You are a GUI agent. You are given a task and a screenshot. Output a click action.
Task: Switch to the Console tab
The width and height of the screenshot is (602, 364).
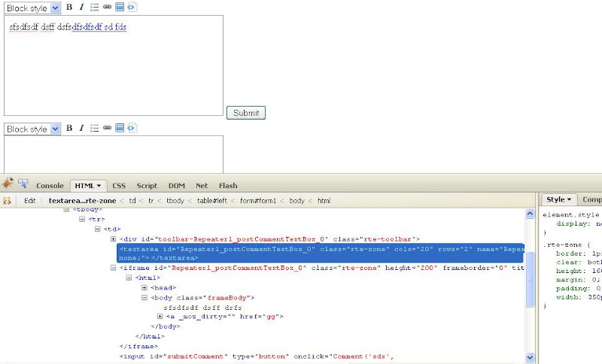click(50, 186)
